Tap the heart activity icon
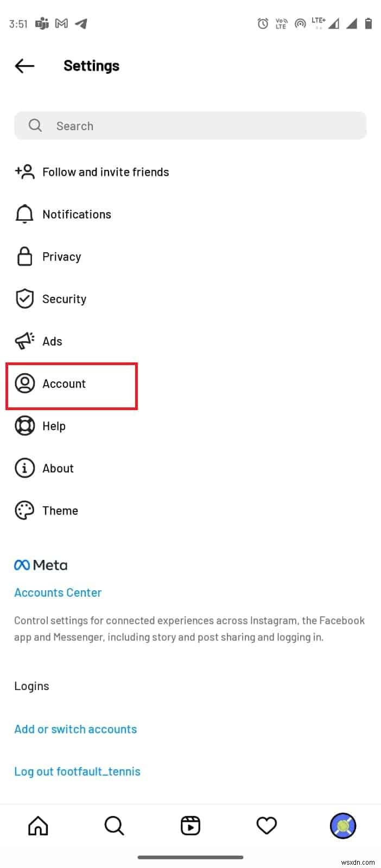 266,826
